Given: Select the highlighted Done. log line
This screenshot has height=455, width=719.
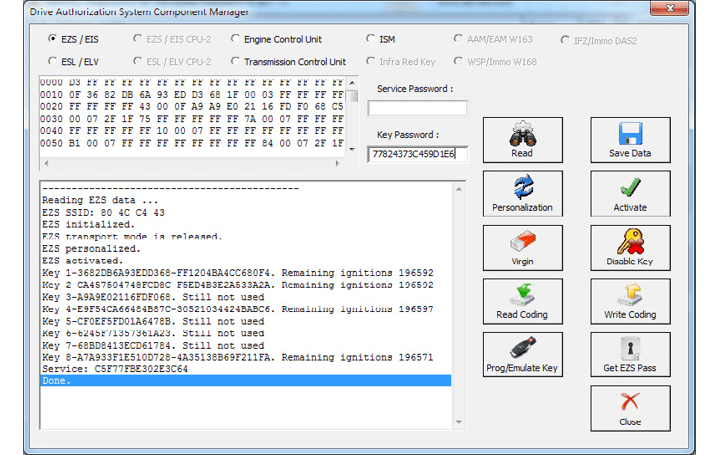Looking at the screenshot, I should tap(245, 381).
